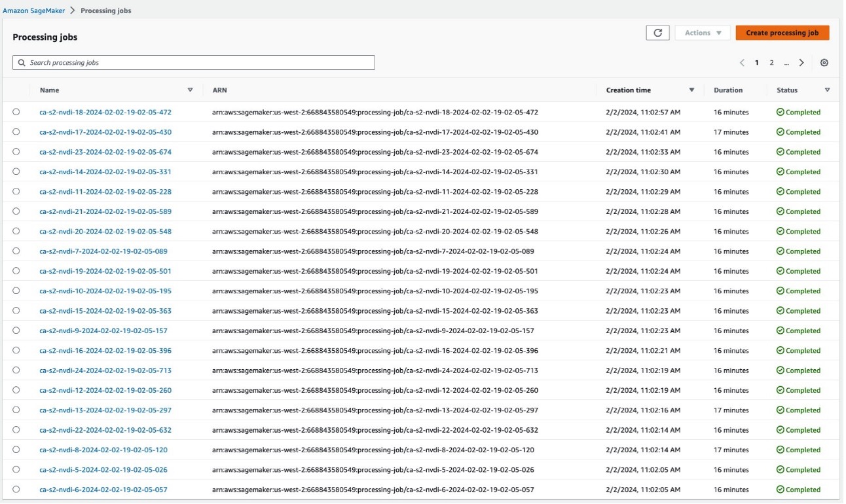846x504 pixels.
Task: Select radio button for ca-s2-nvdi-6 job
Action: [x=16, y=489]
